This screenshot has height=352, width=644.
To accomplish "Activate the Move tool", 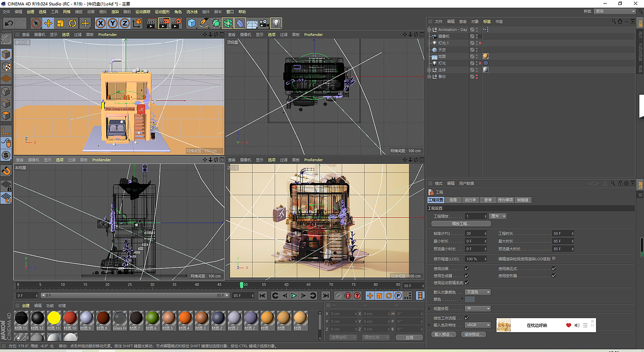I will coord(48,23).
